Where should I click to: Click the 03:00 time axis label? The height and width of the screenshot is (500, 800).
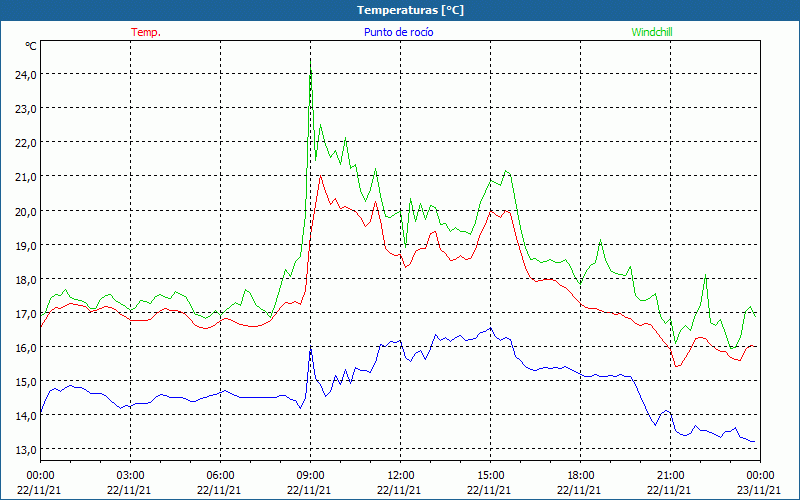(x=131, y=475)
